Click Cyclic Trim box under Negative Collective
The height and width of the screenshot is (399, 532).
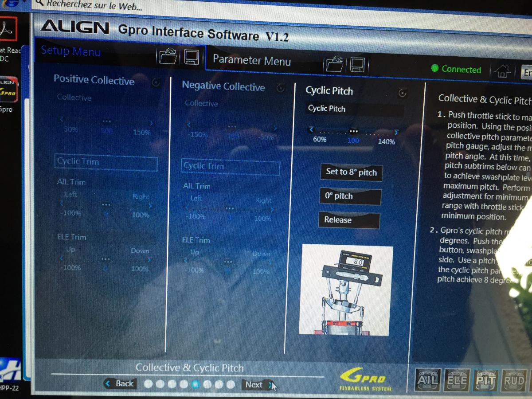[231, 167]
